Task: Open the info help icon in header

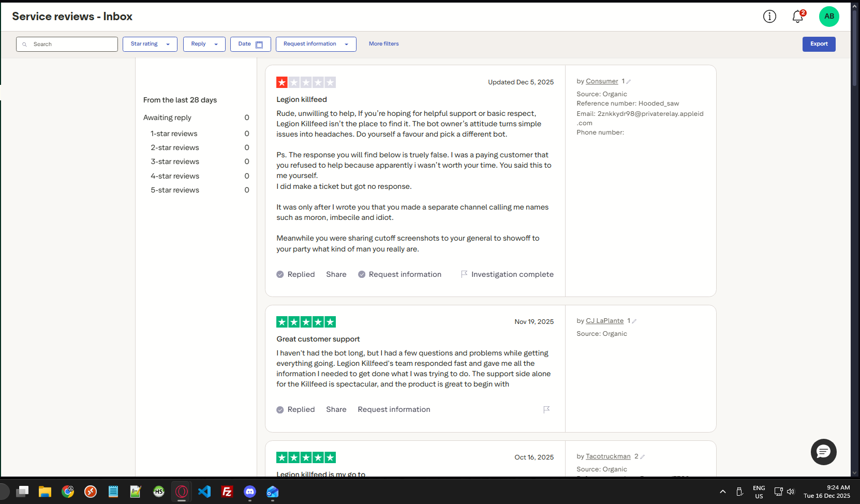Action: point(769,17)
